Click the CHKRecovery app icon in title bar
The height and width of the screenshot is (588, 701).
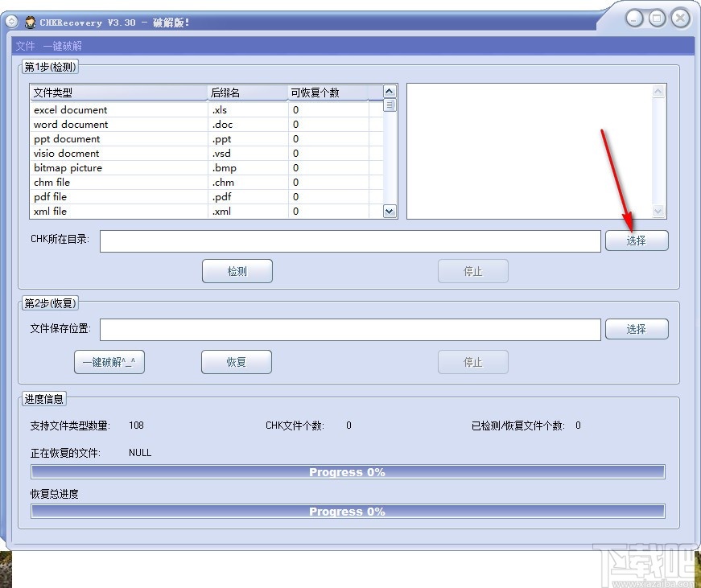point(31,22)
